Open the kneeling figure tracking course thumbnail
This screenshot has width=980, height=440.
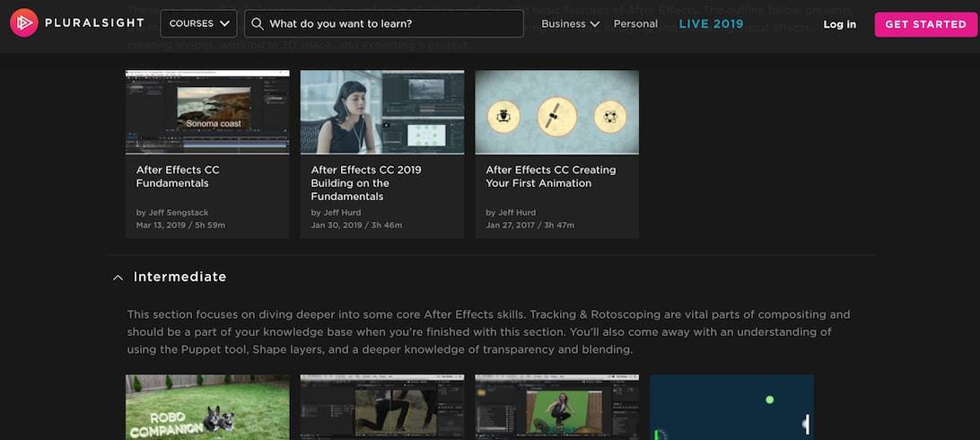coord(382,407)
